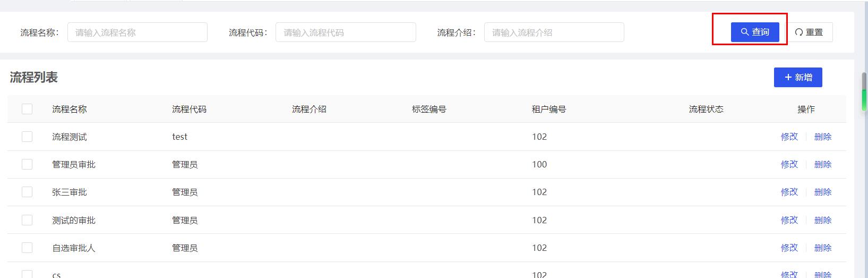Viewport: 868px width, 278px height.
Task: Click 删除 for the 流程测试 row
Action: (823, 137)
